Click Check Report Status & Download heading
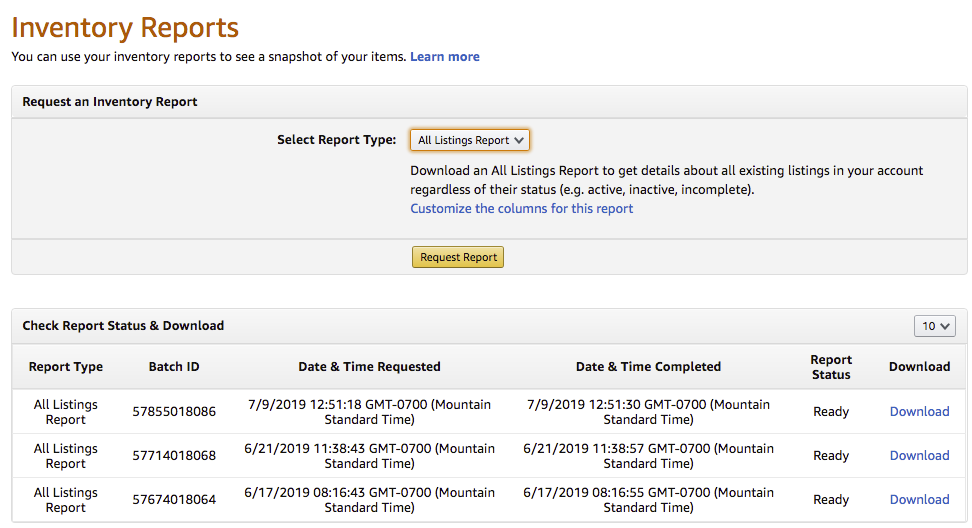972x528 pixels. 123,326
